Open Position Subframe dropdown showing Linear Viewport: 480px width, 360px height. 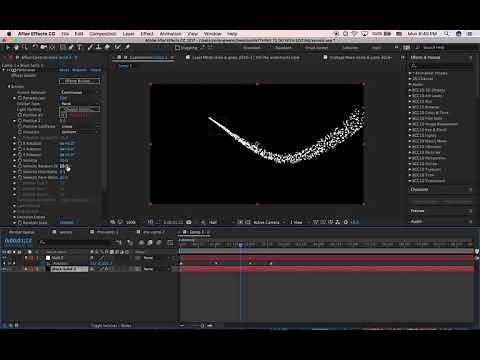80,126
